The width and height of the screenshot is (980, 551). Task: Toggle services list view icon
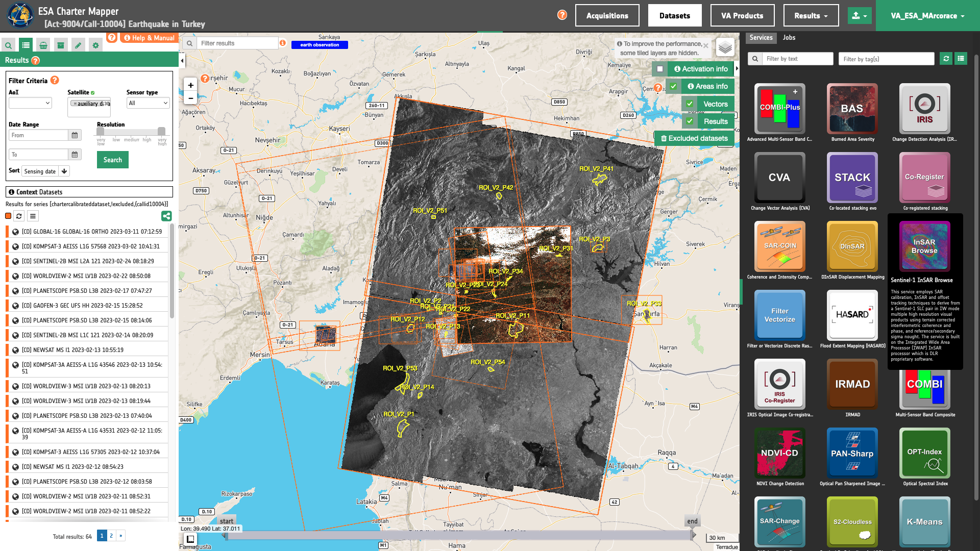pos(961,59)
